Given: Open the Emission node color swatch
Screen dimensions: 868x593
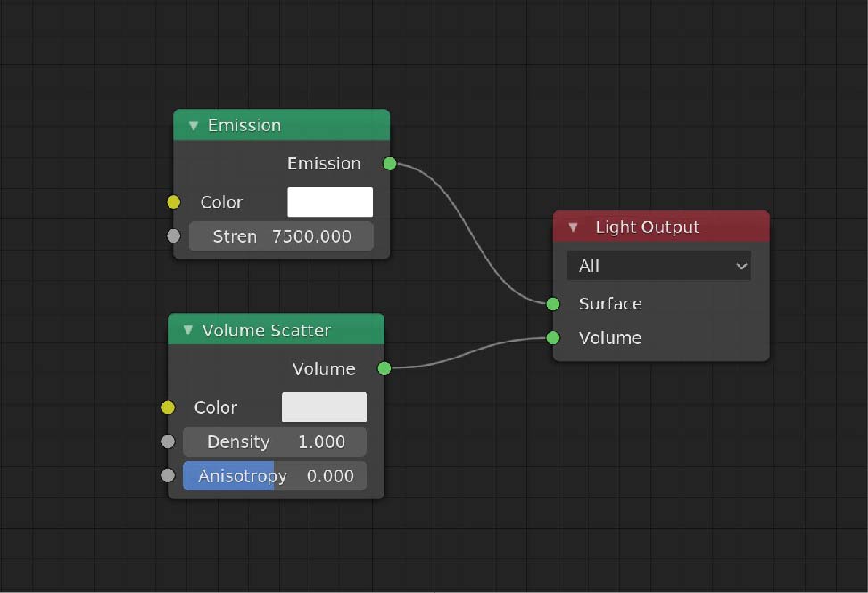Looking at the screenshot, I should tap(330, 202).
